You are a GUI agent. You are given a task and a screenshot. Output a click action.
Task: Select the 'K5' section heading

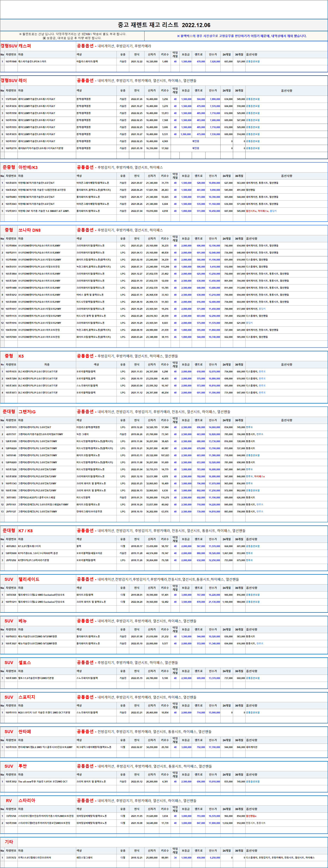click(x=21, y=356)
